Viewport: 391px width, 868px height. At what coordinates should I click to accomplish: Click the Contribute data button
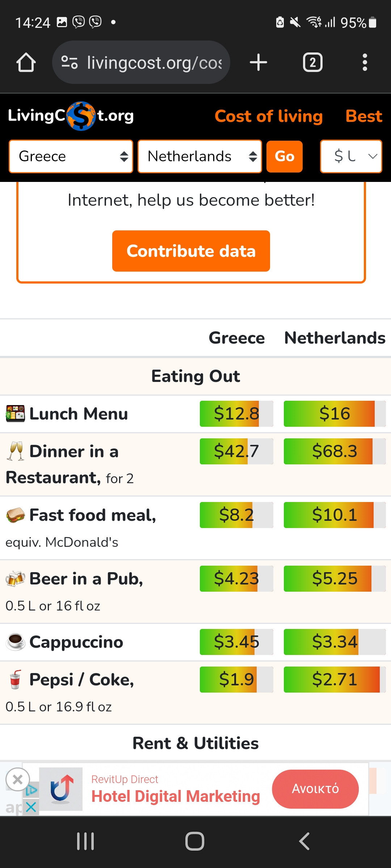(191, 251)
